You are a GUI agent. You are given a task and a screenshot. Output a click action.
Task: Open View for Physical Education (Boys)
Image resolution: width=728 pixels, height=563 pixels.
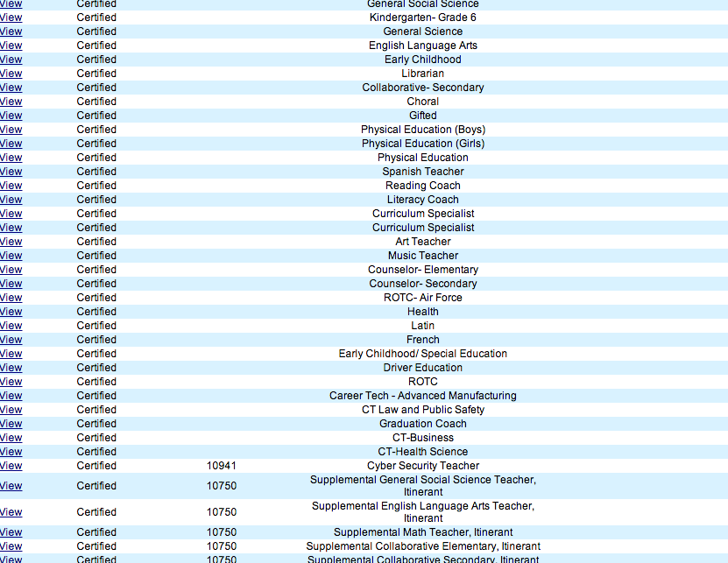click(x=11, y=130)
